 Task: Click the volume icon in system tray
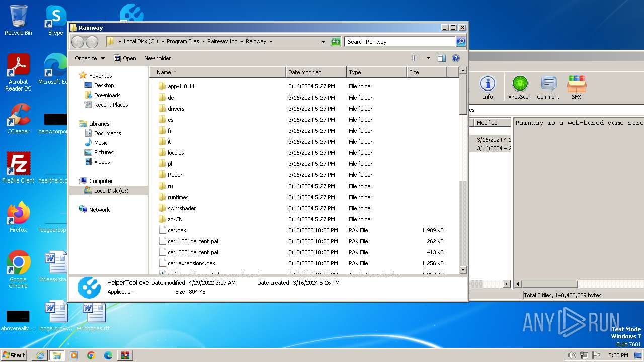[x=572, y=355]
